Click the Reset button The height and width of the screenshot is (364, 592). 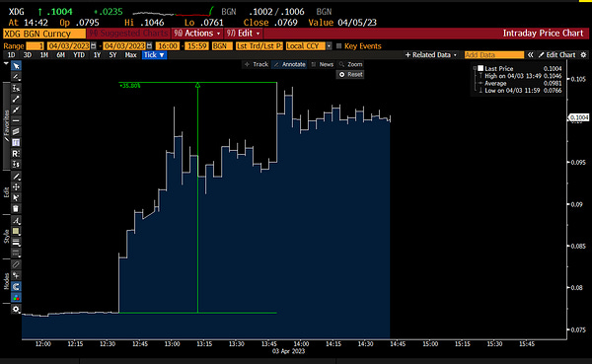tap(350, 74)
